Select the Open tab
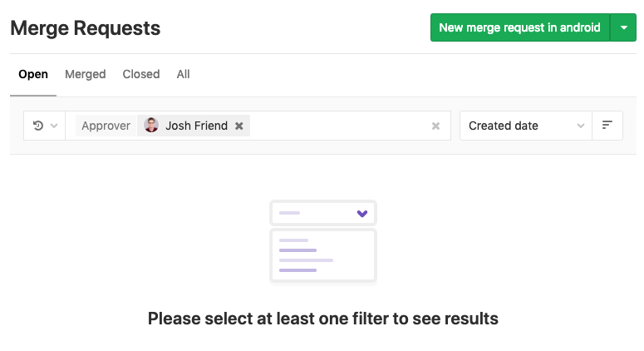The image size is (644, 351). 33,74
